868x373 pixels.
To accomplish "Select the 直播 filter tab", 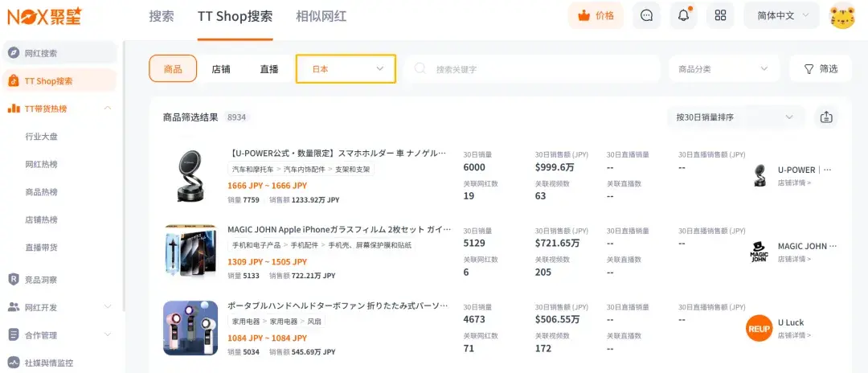I will (269, 69).
